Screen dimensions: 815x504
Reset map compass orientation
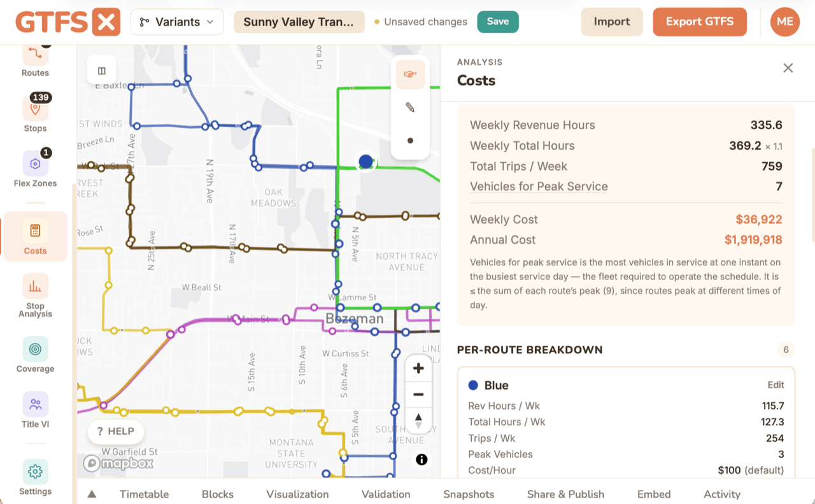coord(418,421)
